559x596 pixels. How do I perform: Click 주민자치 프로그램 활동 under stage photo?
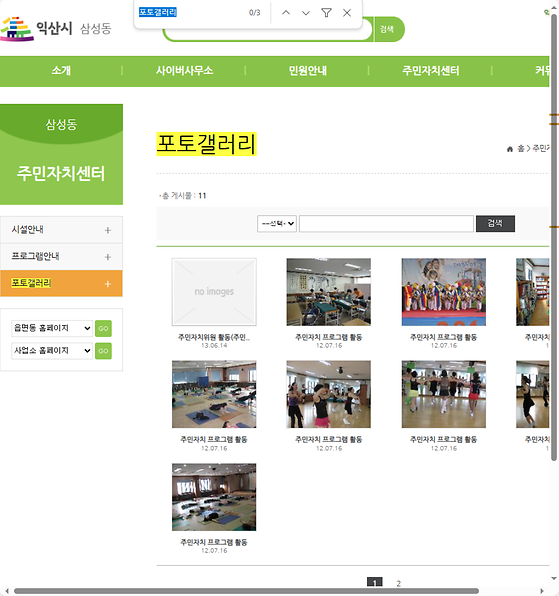tap(443, 337)
